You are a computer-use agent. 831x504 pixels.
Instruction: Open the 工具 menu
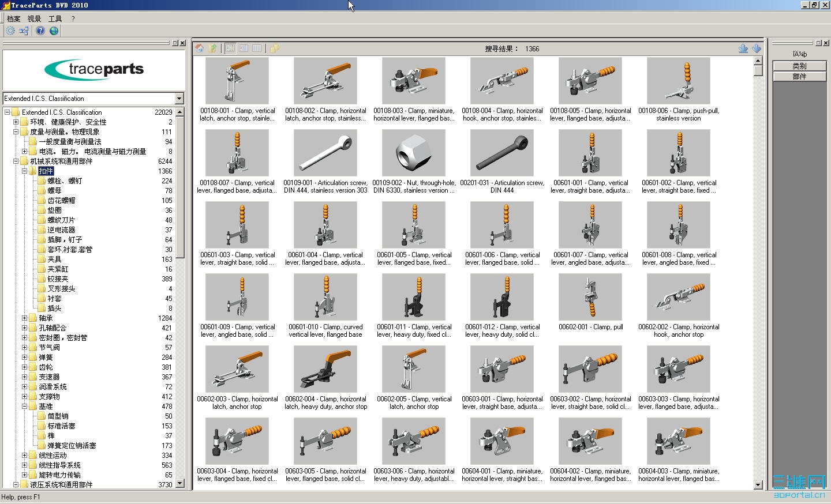pyautogui.click(x=55, y=19)
